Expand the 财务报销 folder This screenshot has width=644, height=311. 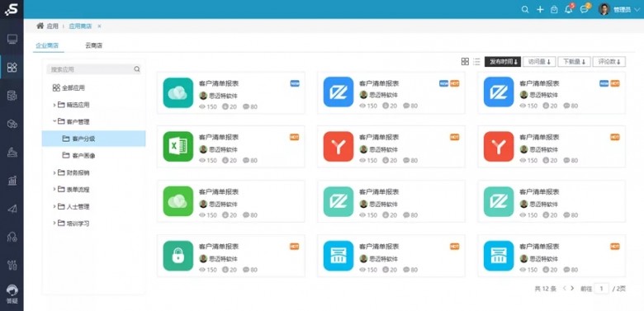(54, 172)
